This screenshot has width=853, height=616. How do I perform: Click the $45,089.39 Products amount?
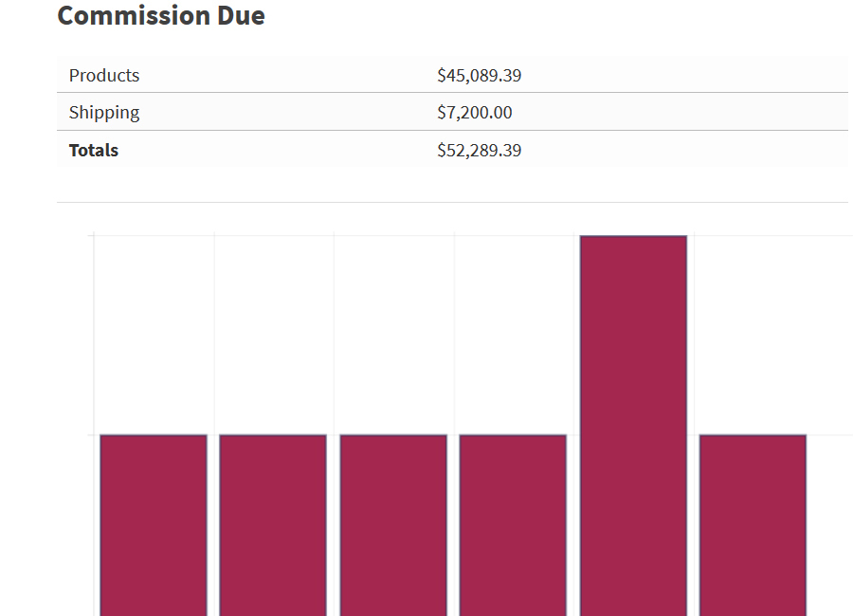[x=479, y=75]
